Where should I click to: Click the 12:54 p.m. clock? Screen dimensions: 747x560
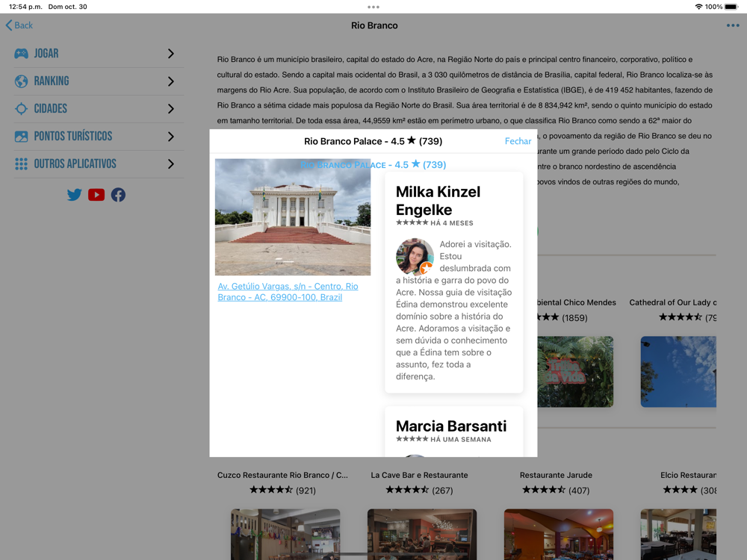[25, 7]
